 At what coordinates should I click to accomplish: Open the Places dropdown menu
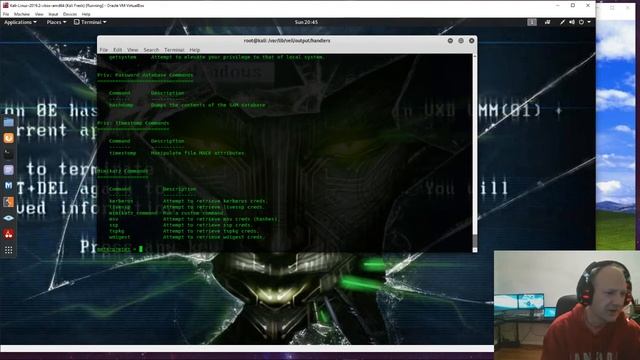56,22
